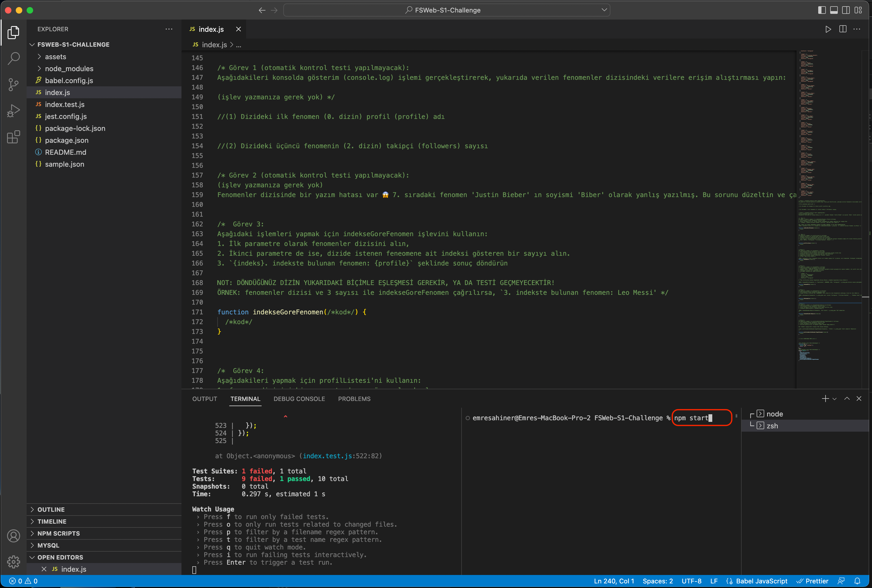Expand the assets folder
The image size is (872, 588).
coord(55,57)
